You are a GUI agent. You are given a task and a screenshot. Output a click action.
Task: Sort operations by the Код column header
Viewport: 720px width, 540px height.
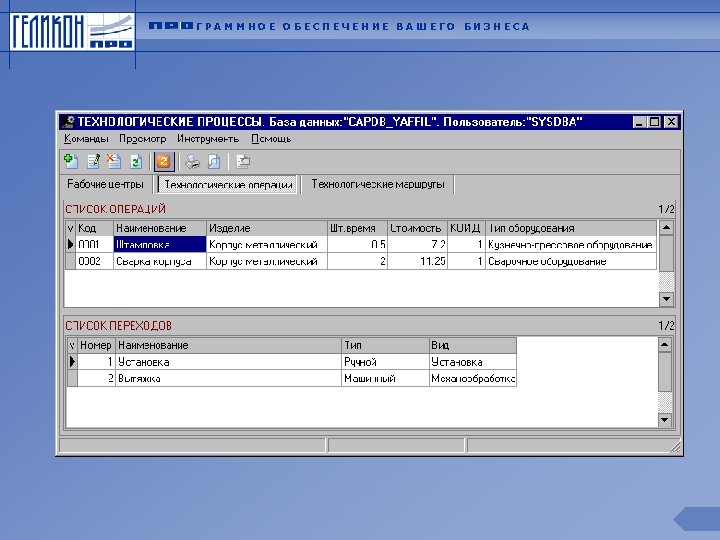(x=94, y=228)
